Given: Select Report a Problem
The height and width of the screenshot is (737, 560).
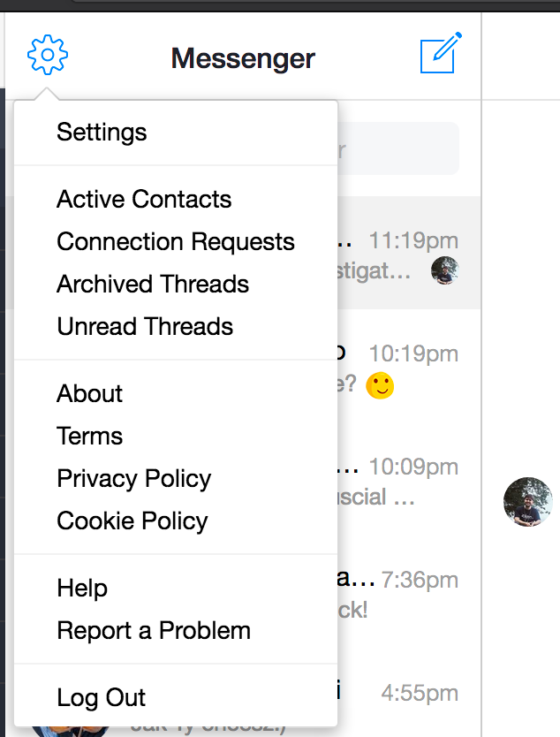Looking at the screenshot, I should 153,631.
